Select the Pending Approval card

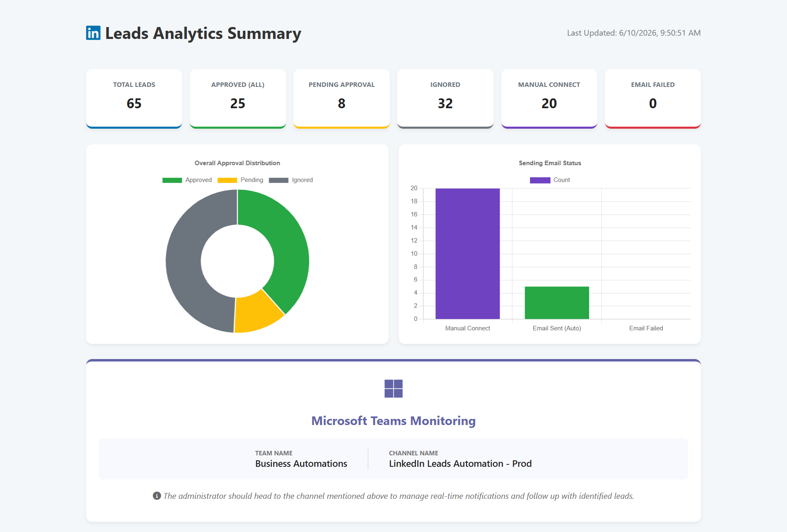341,99
